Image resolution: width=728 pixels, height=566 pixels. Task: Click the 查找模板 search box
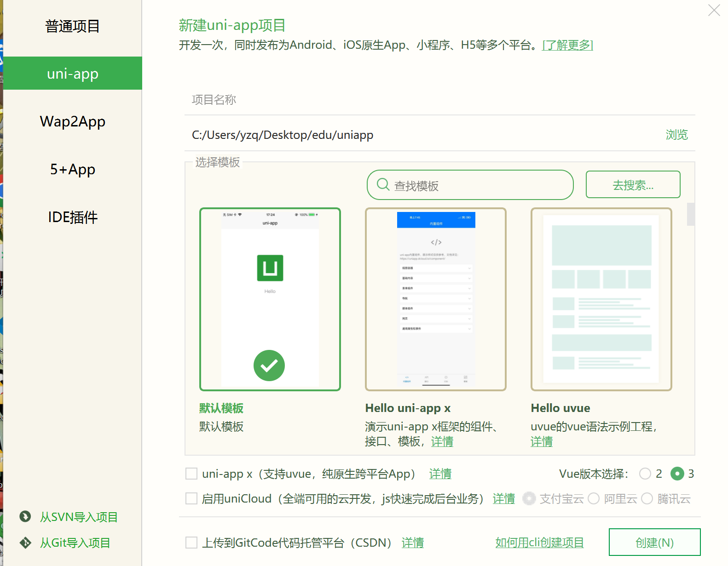pyautogui.click(x=470, y=185)
